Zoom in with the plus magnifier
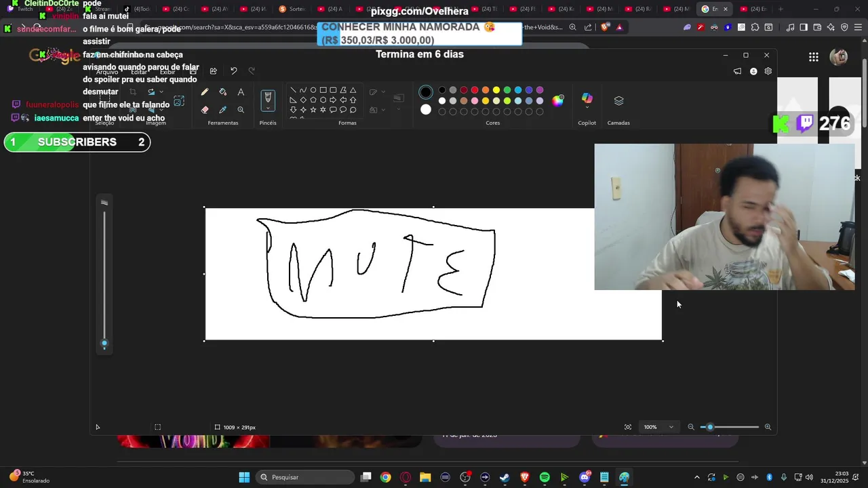Image resolution: width=868 pixels, height=488 pixels. [768, 427]
